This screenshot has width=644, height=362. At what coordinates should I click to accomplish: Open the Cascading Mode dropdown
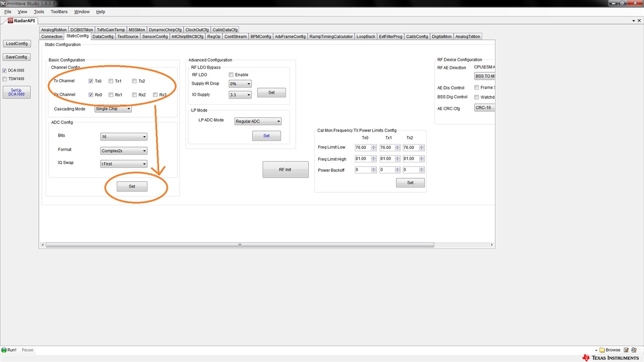pos(113,109)
